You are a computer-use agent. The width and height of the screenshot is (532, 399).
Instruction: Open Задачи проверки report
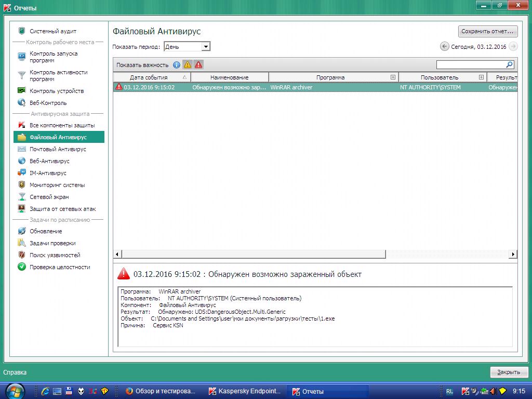(52, 243)
